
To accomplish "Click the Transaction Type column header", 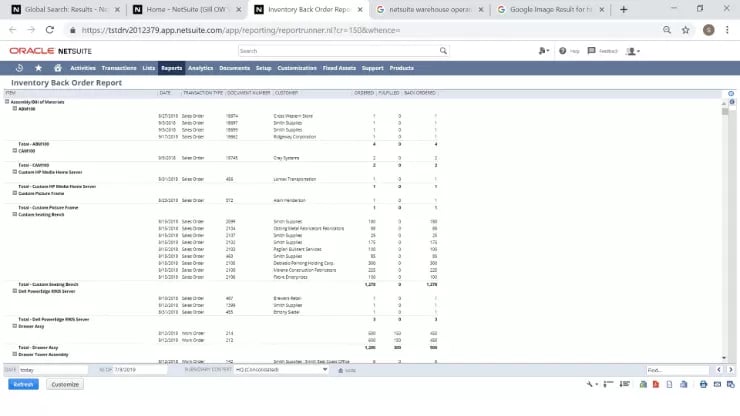I will click(x=203, y=93).
